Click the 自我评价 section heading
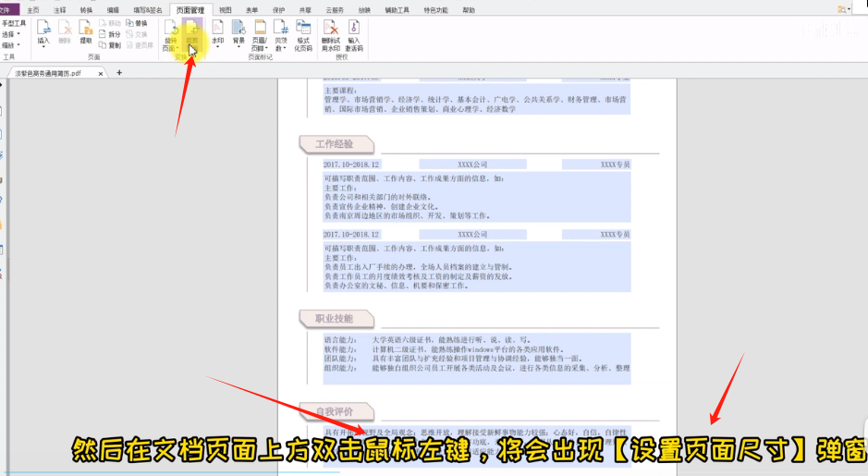 pos(336,411)
